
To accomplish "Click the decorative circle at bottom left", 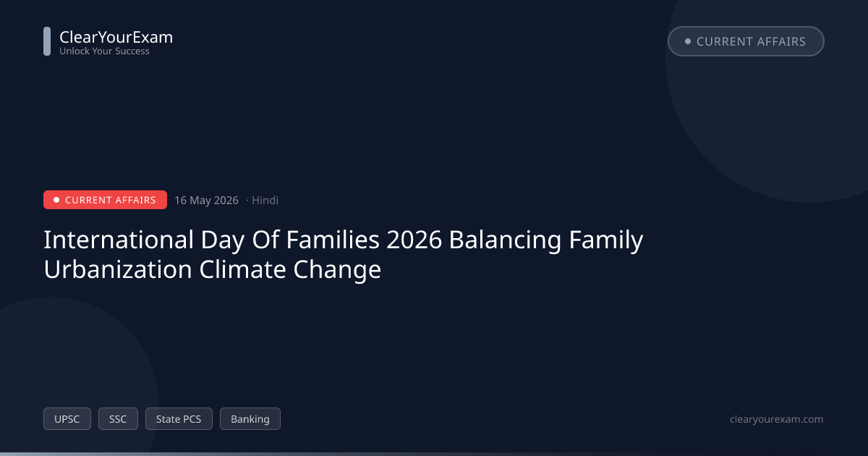I will [x=58, y=376].
